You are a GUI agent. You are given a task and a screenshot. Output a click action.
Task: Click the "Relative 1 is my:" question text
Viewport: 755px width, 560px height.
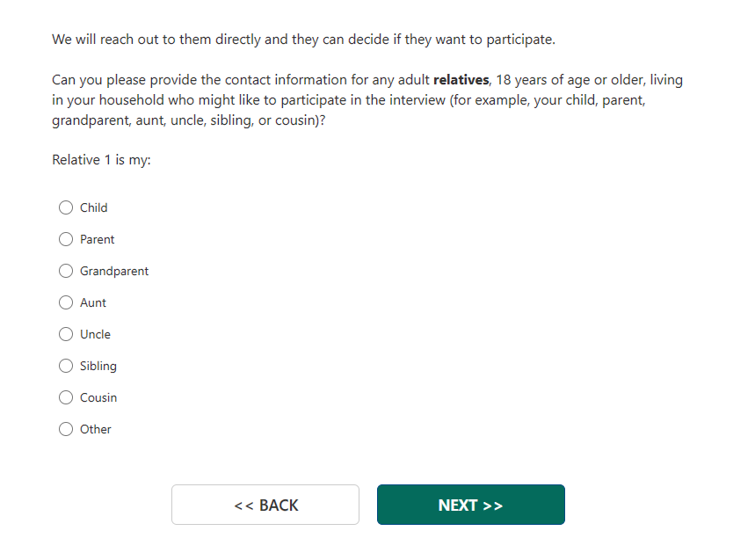[x=101, y=160]
